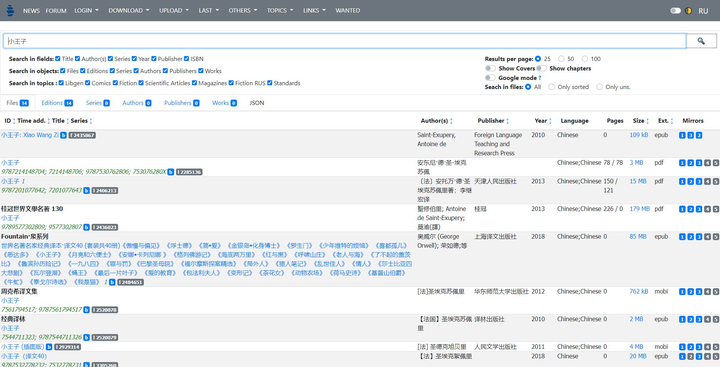Click the 109 kB file size link
This screenshot has width=720, height=367.
pyautogui.click(x=639, y=135)
